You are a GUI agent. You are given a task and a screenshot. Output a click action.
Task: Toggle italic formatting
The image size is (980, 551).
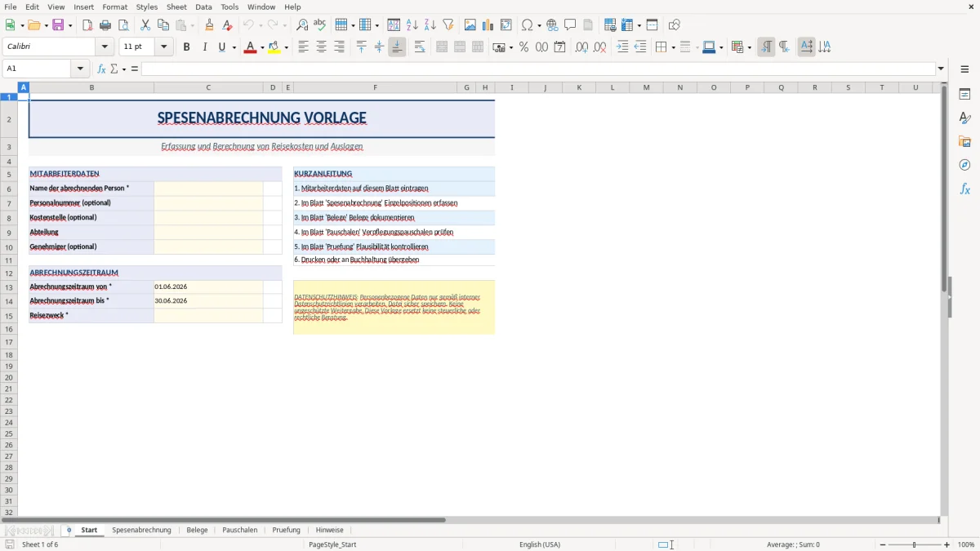tap(204, 47)
